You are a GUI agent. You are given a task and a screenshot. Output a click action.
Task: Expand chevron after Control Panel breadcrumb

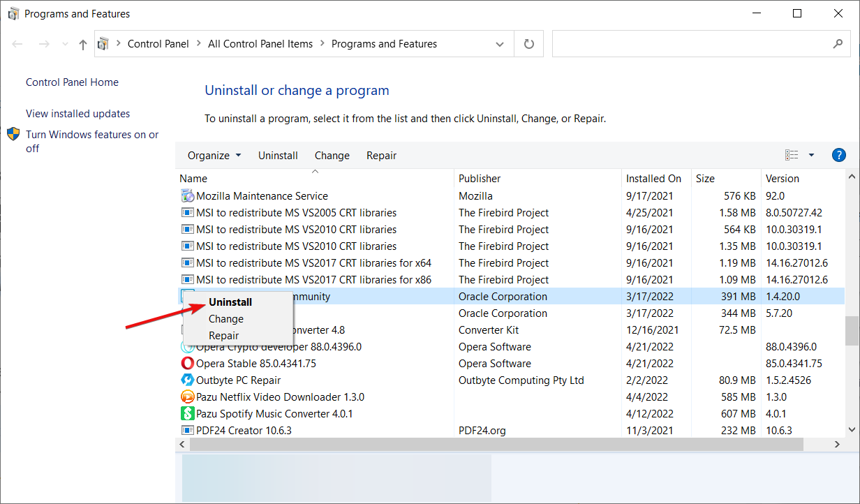199,44
